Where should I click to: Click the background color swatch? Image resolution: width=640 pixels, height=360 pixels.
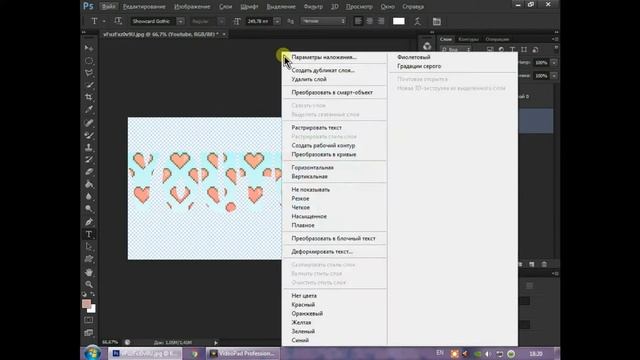click(x=93, y=309)
